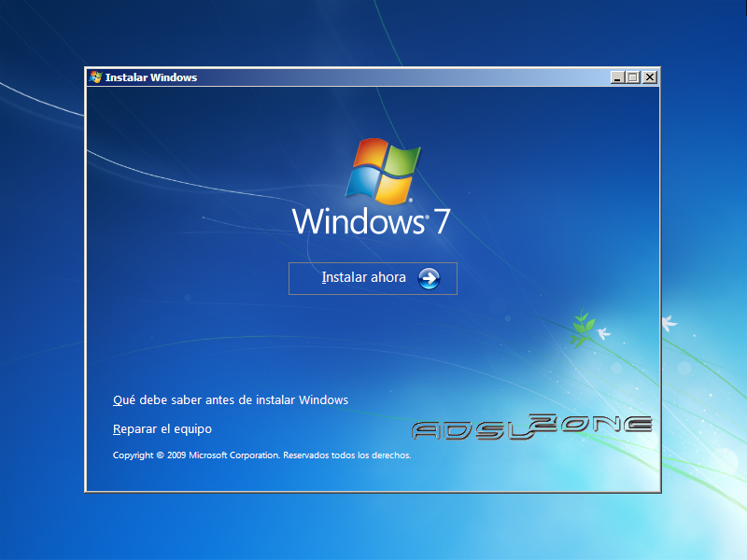Click the large Windows flag logo
Screen dimensions: 747x560
[384, 171]
